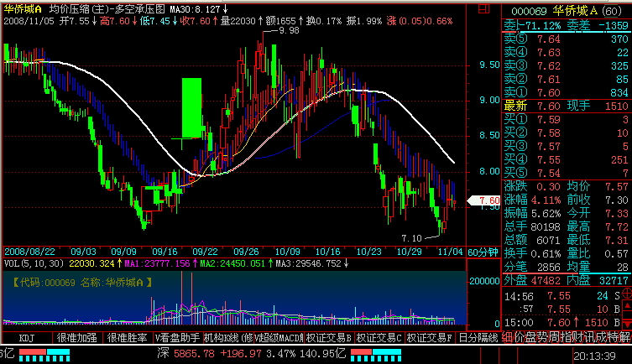Click the 买② 7.58 bid row
This screenshot has height=364, width=632.
point(566,133)
